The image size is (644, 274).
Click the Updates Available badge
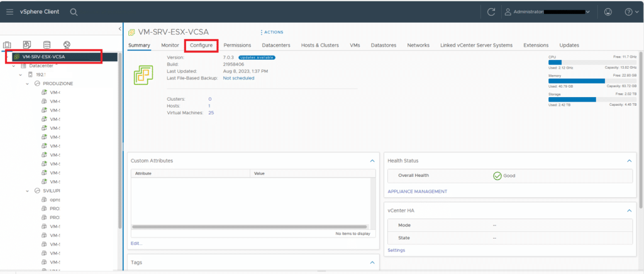tap(257, 57)
